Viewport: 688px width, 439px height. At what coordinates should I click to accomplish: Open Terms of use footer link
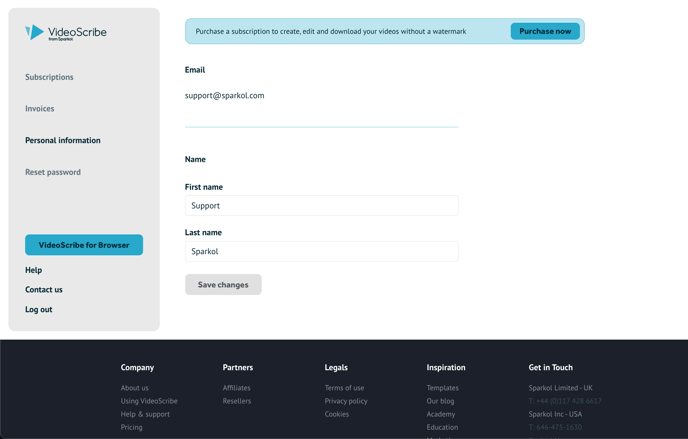344,388
